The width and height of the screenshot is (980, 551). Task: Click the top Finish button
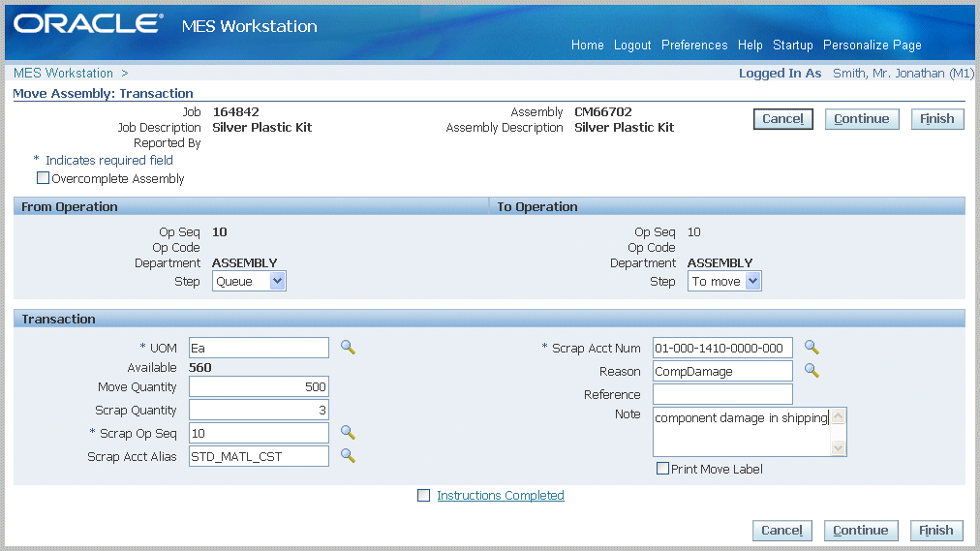(x=936, y=119)
